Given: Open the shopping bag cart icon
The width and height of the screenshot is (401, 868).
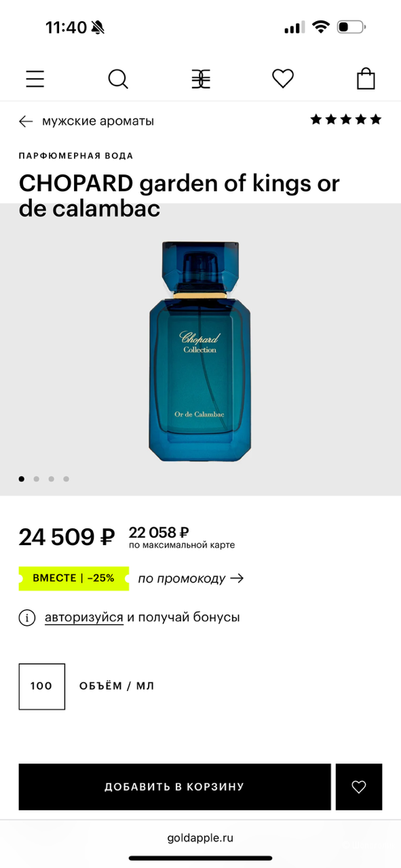Looking at the screenshot, I should point(365,79).
